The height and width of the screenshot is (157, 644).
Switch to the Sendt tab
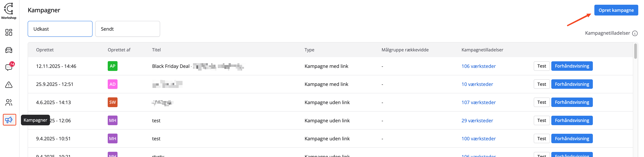coord(127,29)
